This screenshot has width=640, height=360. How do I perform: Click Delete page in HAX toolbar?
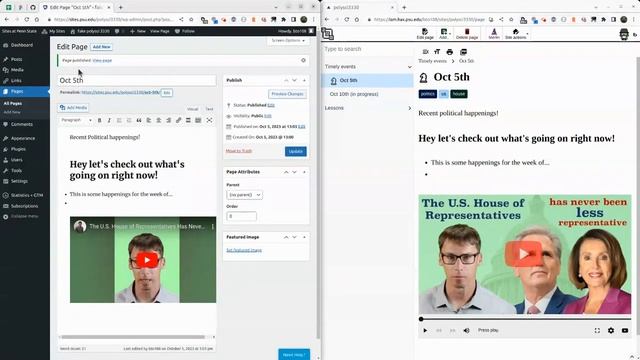(467, 34)
